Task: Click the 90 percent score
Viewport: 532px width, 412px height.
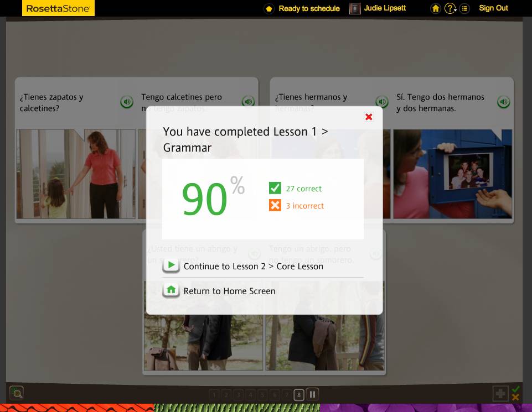Action: pyautogui.click(x=213, y=196)
